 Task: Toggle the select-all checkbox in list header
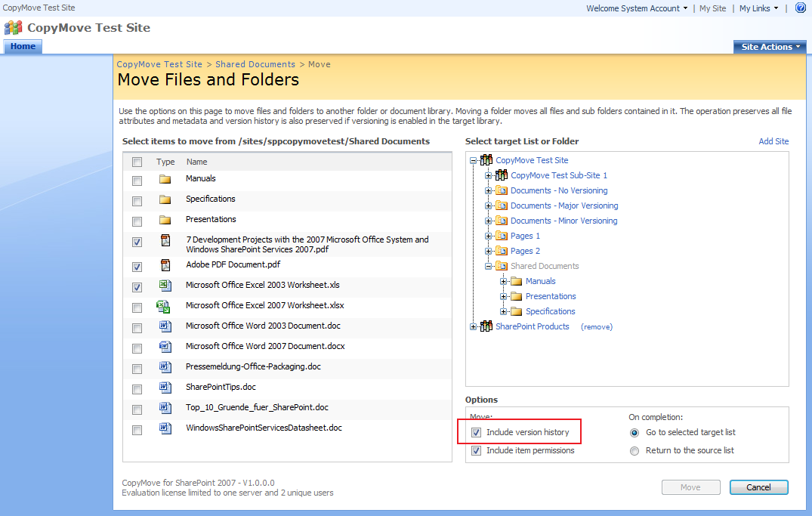[x=137, y=162]
